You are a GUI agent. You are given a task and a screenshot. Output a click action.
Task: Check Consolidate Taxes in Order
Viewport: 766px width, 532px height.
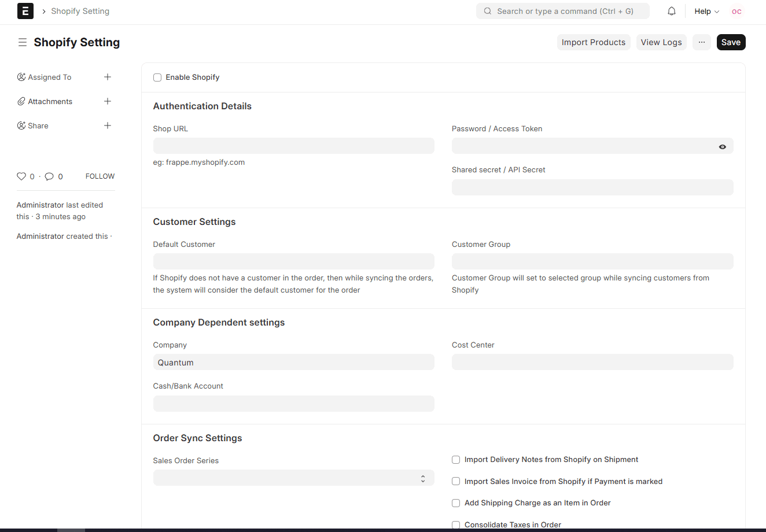(456, 525)
